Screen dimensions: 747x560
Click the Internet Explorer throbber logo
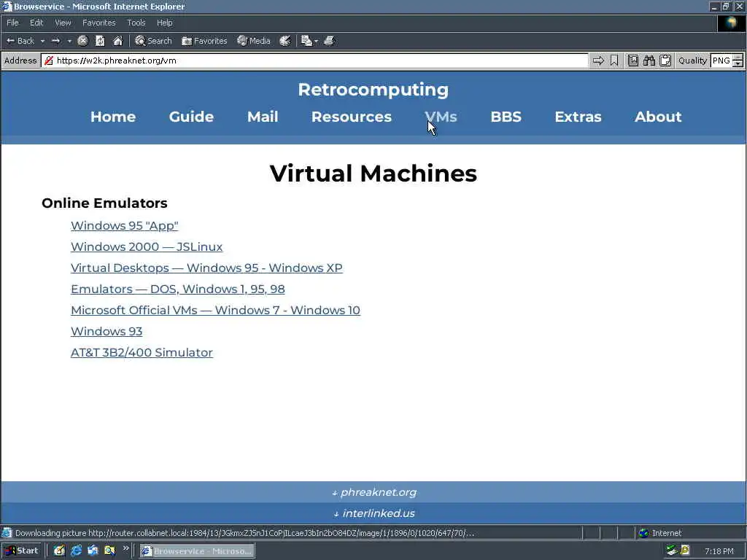coord(731,23)
